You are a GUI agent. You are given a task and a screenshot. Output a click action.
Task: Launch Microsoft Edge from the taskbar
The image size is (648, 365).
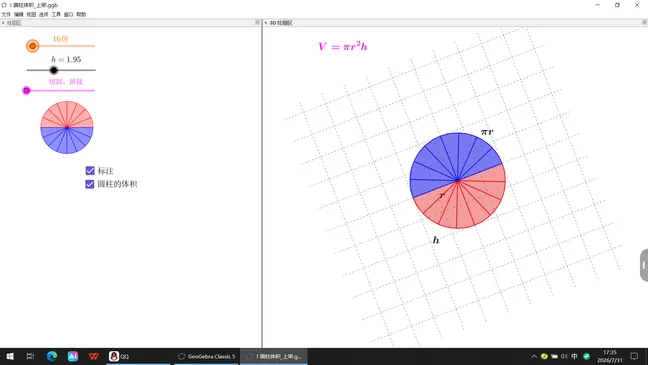[52, 356]
